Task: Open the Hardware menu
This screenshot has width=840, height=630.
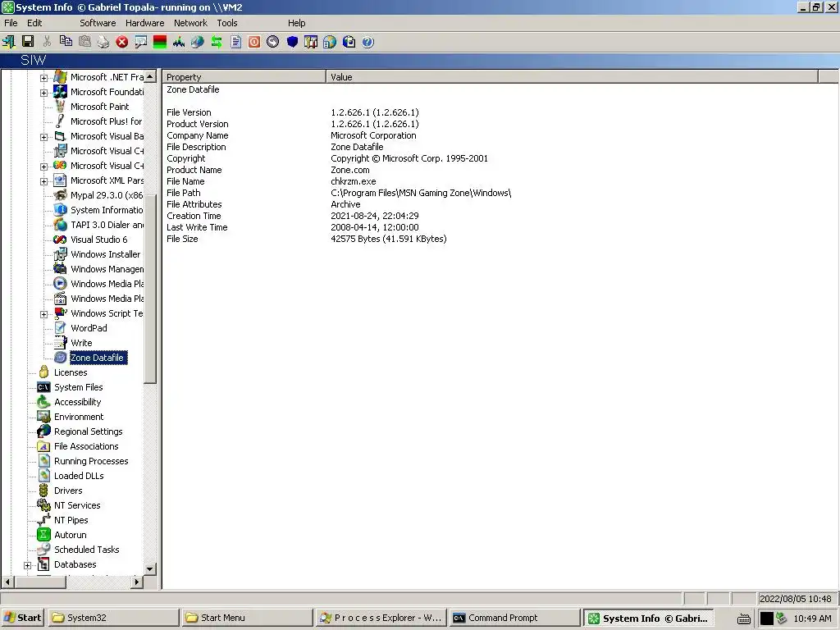Action: (144, 22)
